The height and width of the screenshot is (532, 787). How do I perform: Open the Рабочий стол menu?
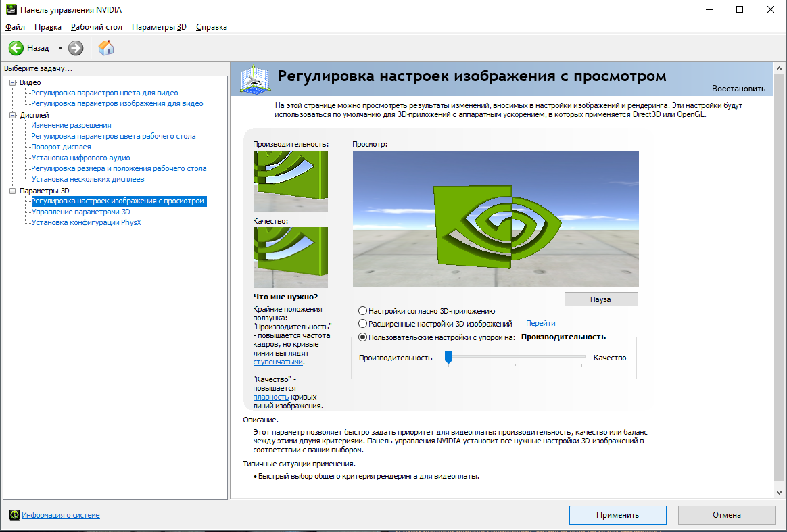(x=97, y=27)
